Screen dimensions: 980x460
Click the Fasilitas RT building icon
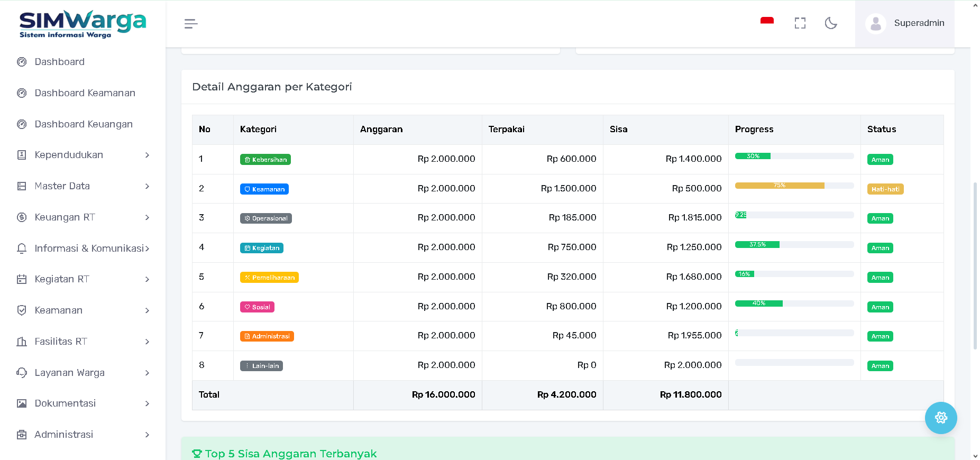tap(22, 342)
